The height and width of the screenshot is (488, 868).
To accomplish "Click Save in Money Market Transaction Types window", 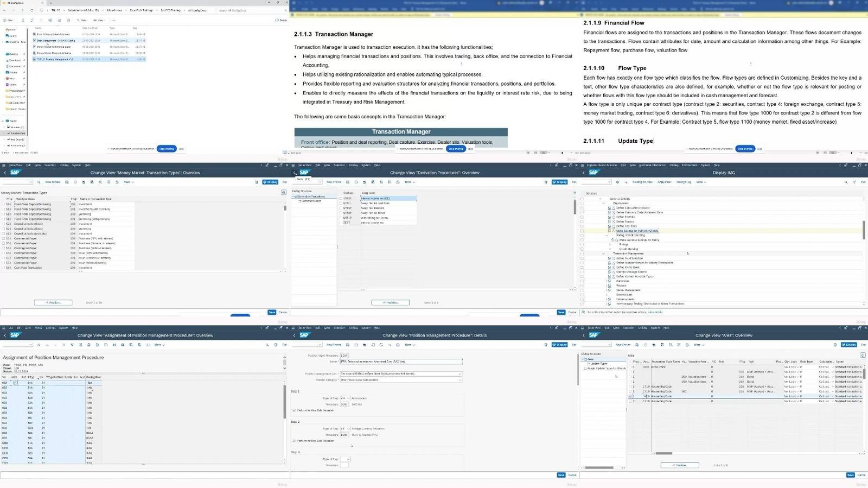I will [x=272, y=312].
